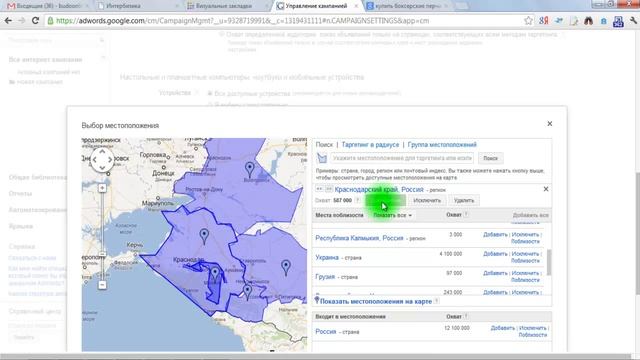Click Поблизости for Республика Калмыкия
Viewport: 640px width, 360px height.
(525, 241)
